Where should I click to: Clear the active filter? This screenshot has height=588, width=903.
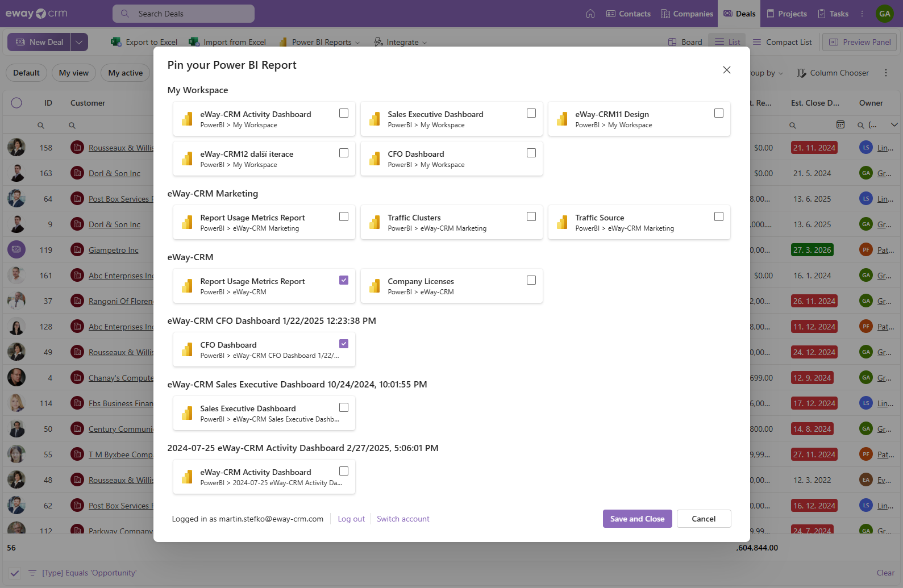(x=885, y=573)
